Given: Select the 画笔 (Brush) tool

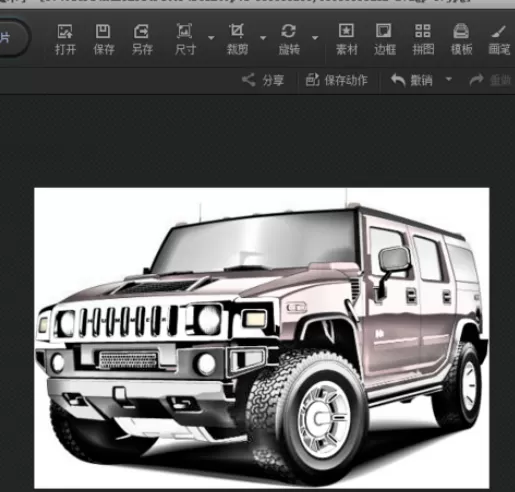Looking at the screenshot, I should tap(499, 39).
